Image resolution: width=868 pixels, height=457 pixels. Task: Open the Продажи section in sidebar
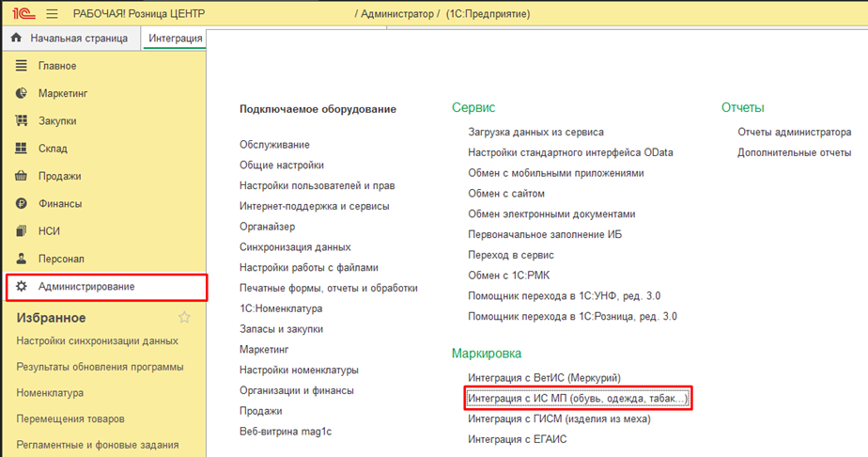[x=60, y=176]
